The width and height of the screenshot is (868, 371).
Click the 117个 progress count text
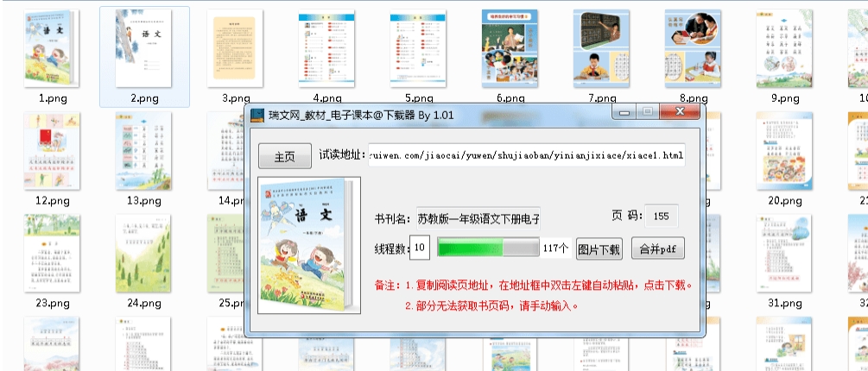pos(555,248)
